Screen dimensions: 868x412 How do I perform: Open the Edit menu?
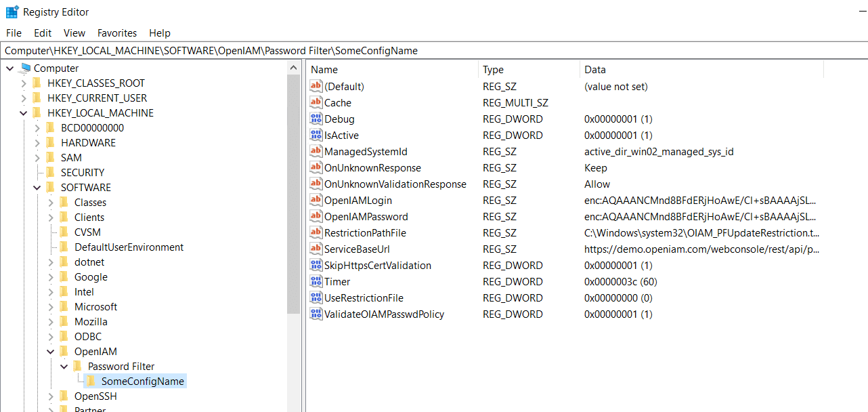coord(43,33)
